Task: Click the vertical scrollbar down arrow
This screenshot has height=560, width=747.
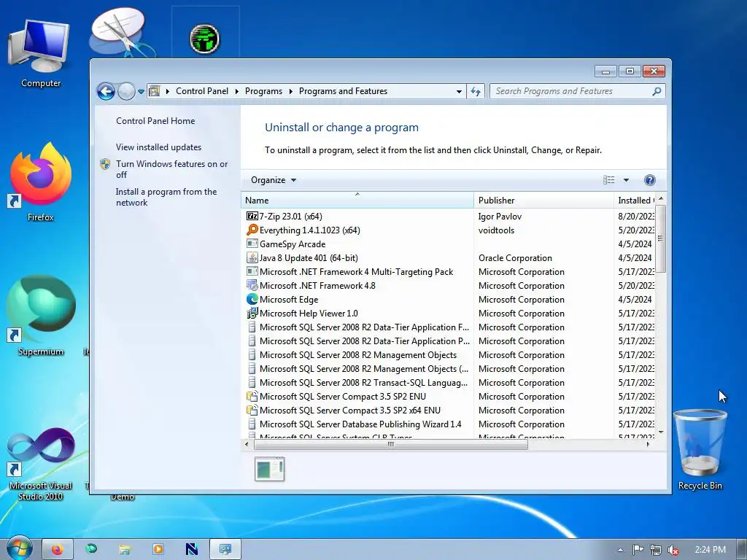Action: pos(661,432)
